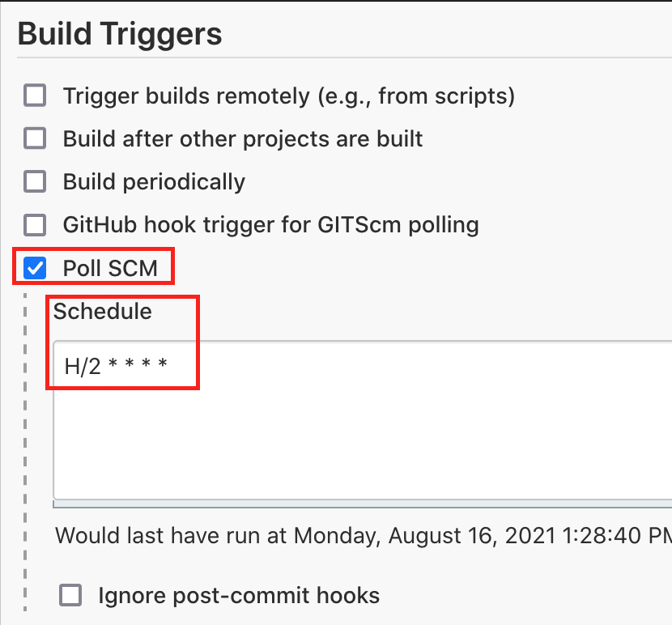672x625 pixels.
Task: Tick the Build after other projects checkbox
Action: point(35,138)
